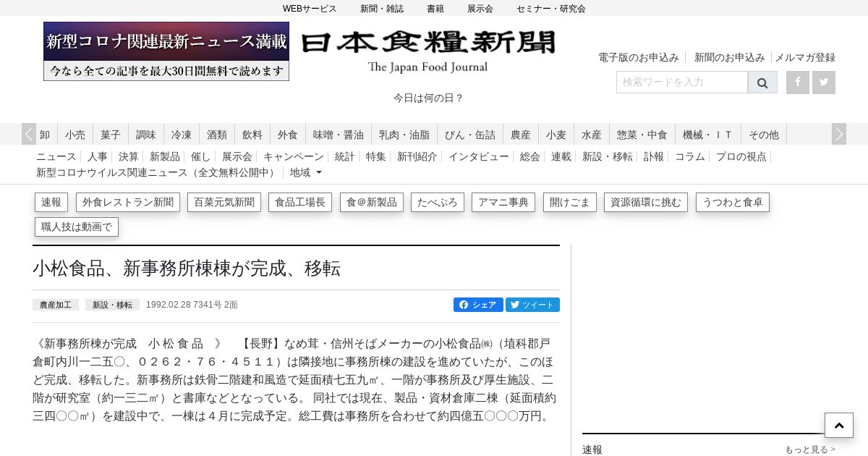Open 電子版のお申込み link
868x456 pixels.
639,57
